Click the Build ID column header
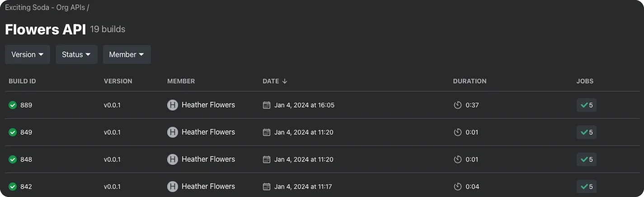The height and width of the screenshot is (197, 644). [x=22, y=81]
